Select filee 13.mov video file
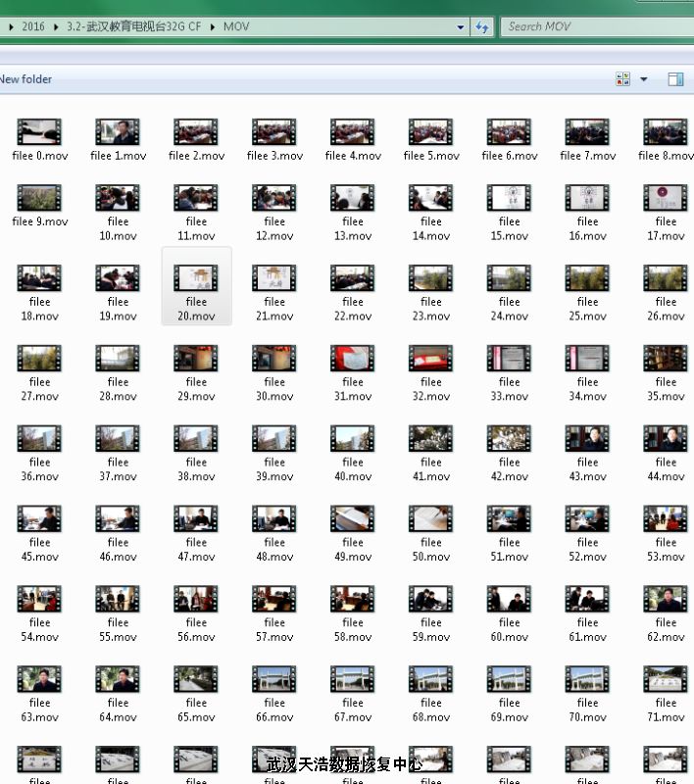Screen dimensions: 694x784 coord(353,199)
